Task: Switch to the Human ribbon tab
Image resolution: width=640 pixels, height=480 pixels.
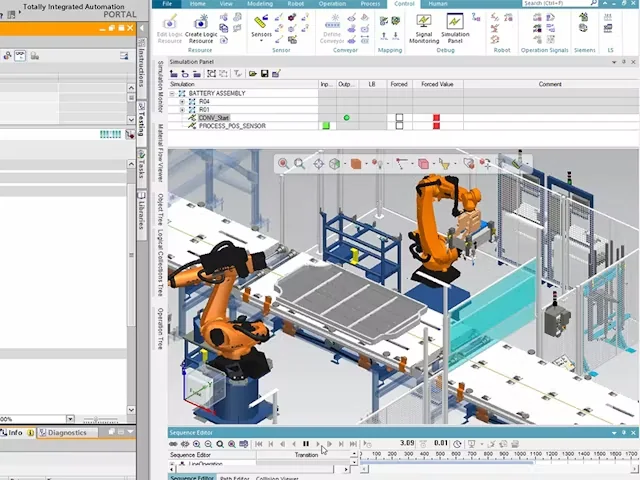Action: pyautogui.click(x=438, y=4)
